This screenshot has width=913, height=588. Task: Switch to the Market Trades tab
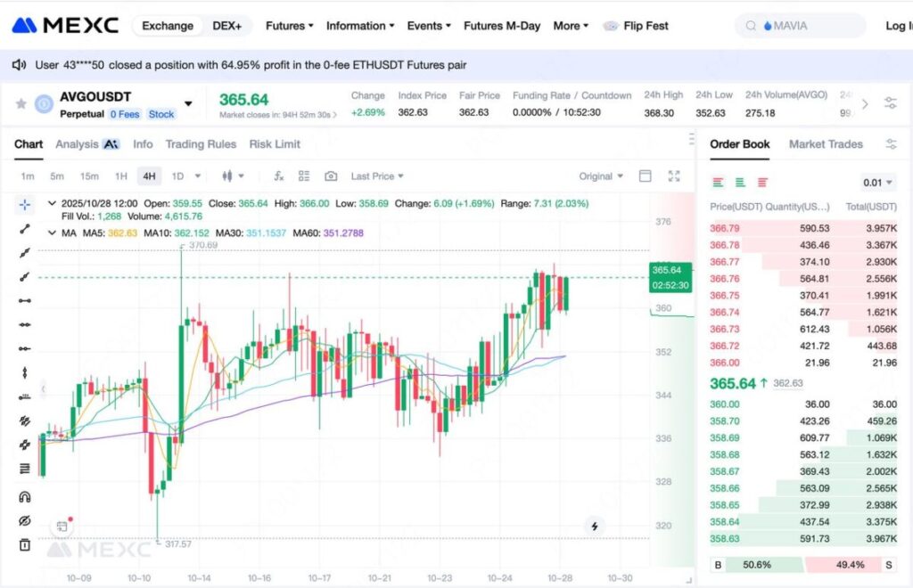(x=826, y=143)
